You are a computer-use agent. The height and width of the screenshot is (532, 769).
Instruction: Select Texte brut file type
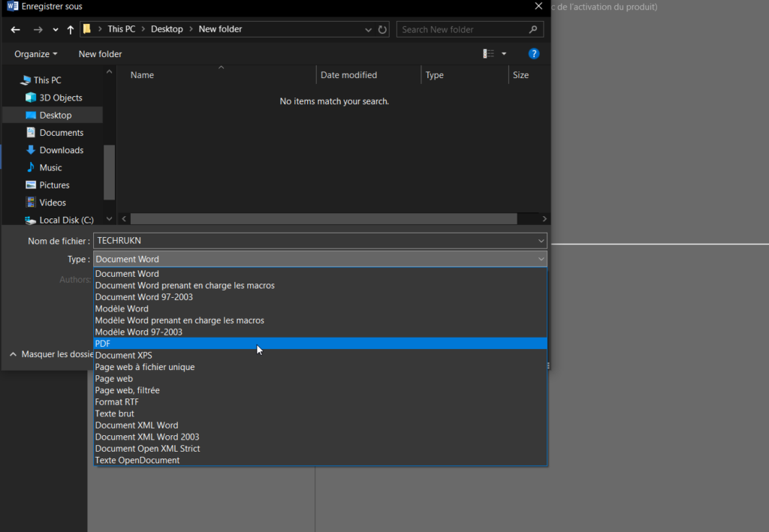pos(320,414)
